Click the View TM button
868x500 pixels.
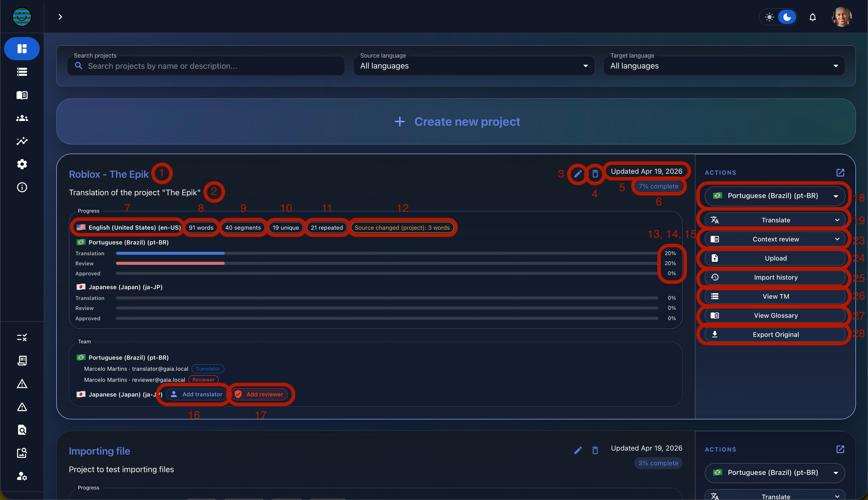click(775, 296)
